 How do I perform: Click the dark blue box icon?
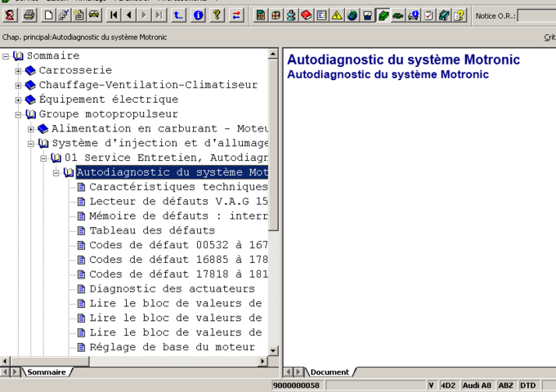[x=367, y=16]
